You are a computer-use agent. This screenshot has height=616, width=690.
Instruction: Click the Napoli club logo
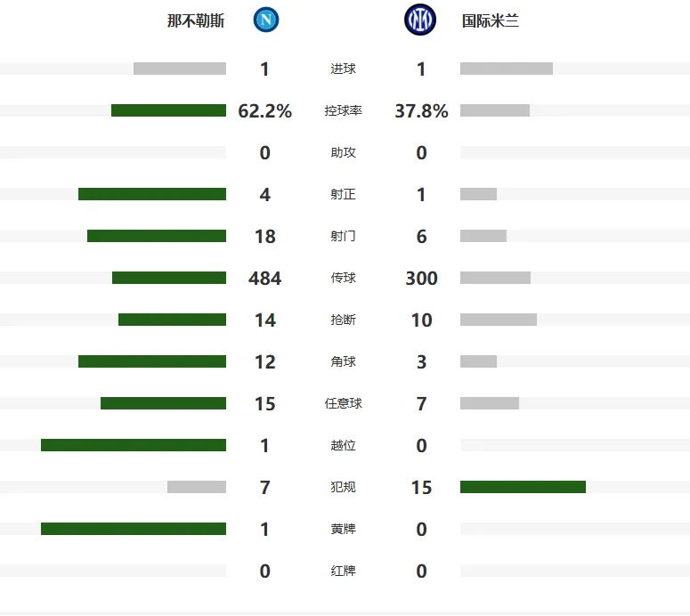point(266,20)
